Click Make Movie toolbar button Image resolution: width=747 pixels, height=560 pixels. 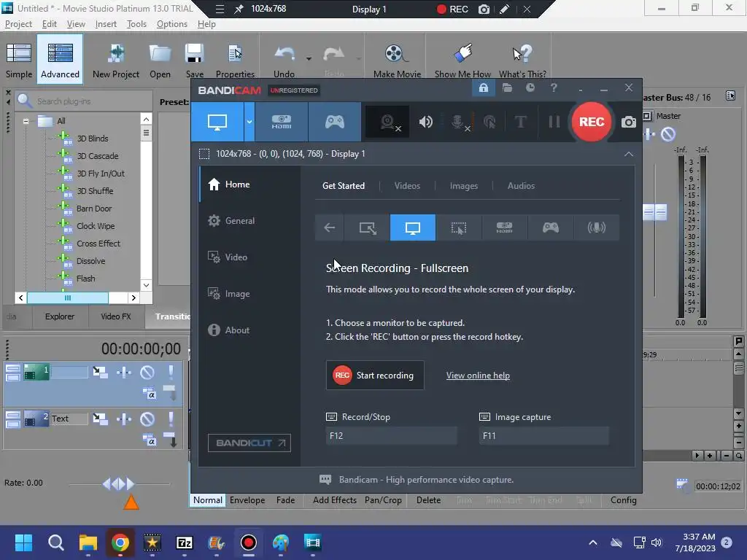[x=397, y=60]
